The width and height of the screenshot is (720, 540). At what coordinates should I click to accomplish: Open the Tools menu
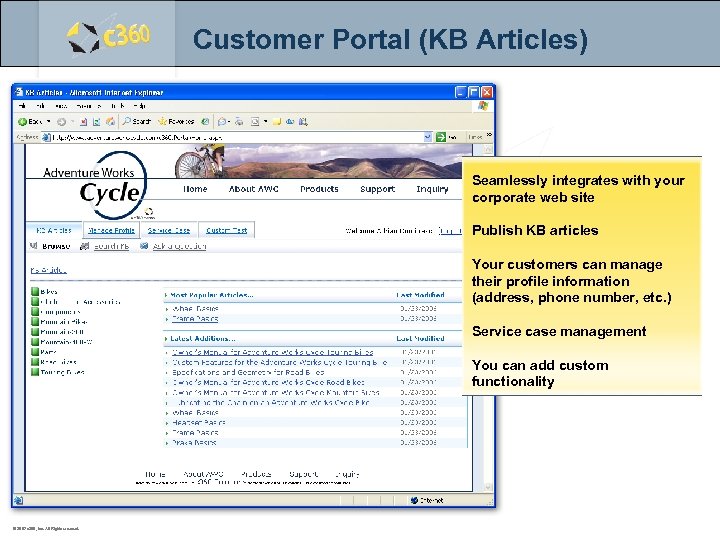click(118, 106)
